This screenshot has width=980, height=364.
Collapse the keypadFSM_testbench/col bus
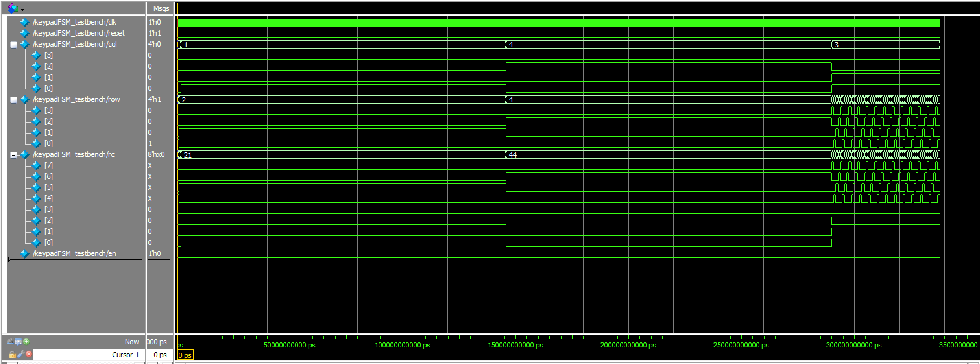point(13,45)
